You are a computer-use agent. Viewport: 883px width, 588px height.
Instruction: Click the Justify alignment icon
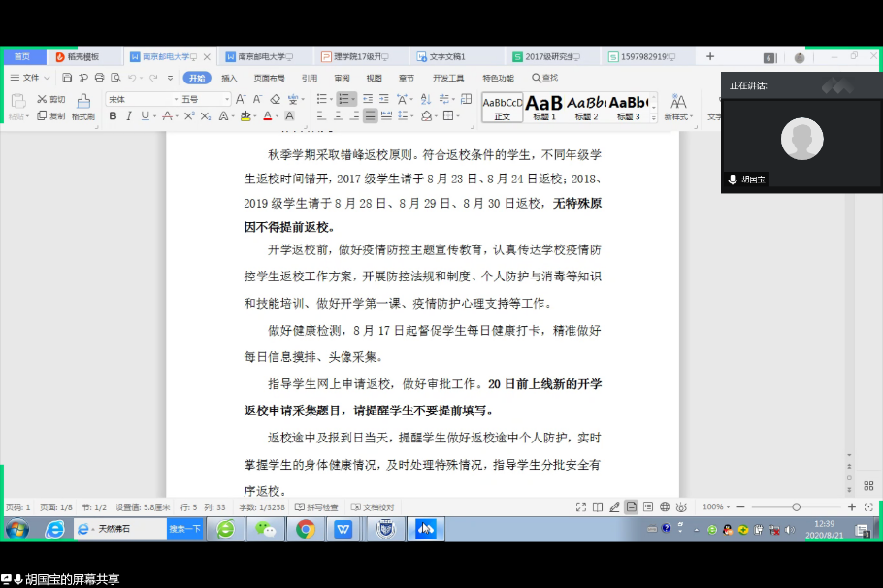370,116
